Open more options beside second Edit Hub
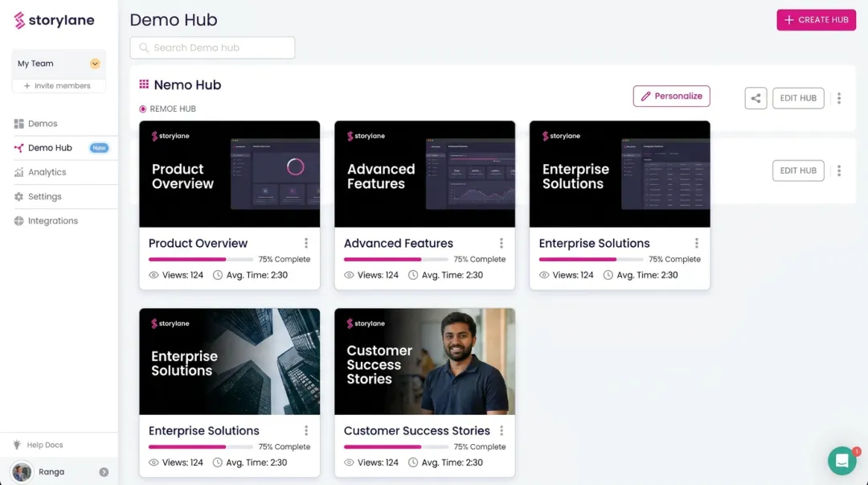The width and height of the screenshot is (868, 485). (839, 171)
